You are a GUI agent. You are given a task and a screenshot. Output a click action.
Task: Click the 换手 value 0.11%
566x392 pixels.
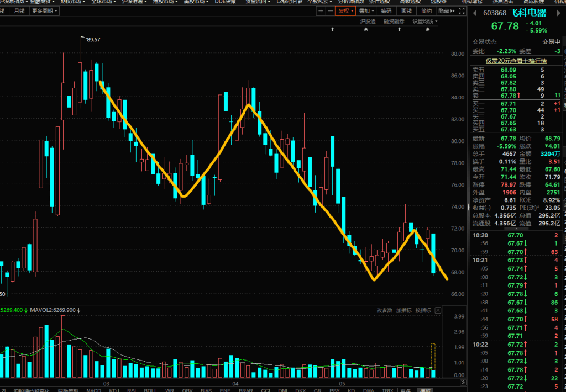507,162
